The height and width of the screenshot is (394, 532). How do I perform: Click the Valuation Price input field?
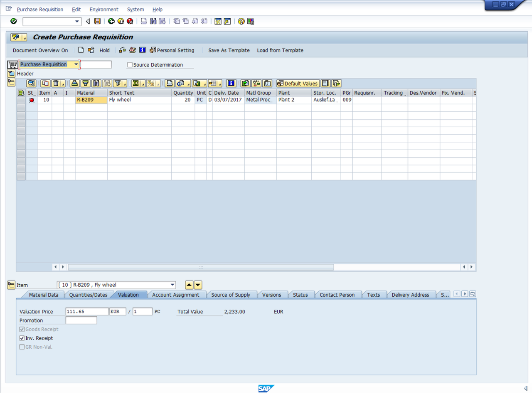coord(87,311)
